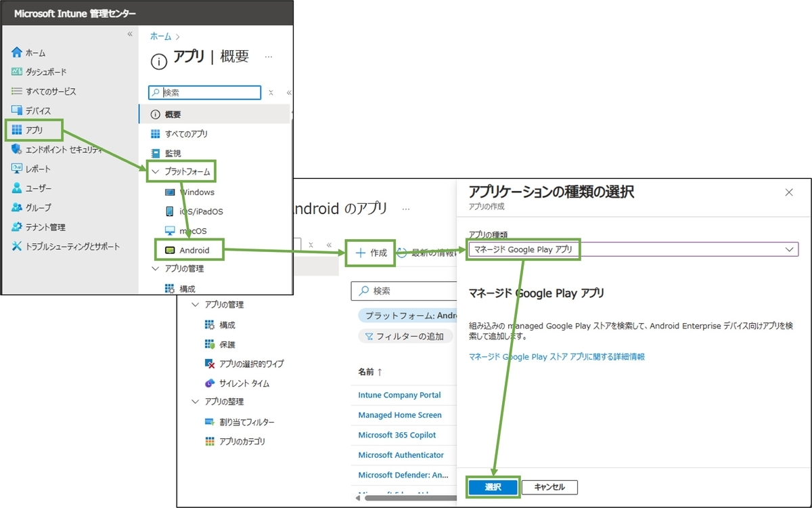Go to ホーム breadcrumb link

(160, 36)
